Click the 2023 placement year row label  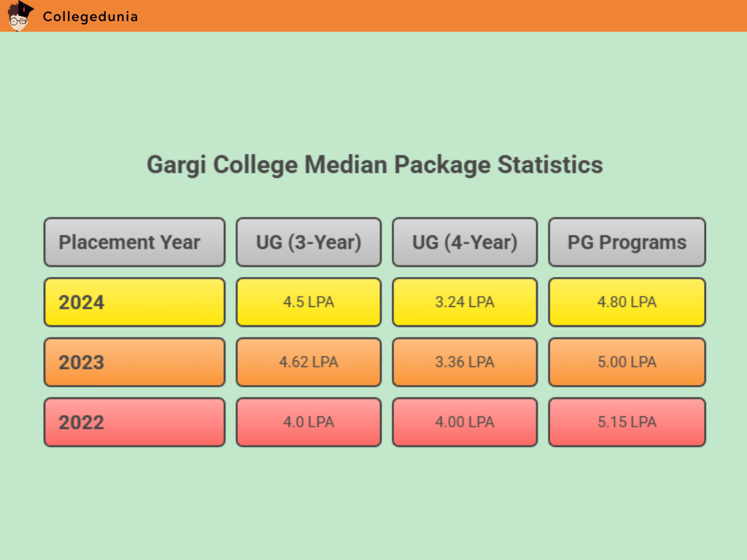[x=134, y=362]
